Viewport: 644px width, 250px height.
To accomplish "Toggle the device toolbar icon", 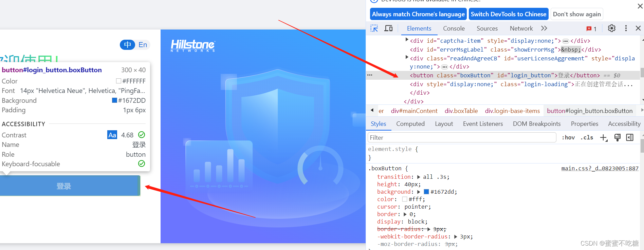I will [x=388, y=28].
